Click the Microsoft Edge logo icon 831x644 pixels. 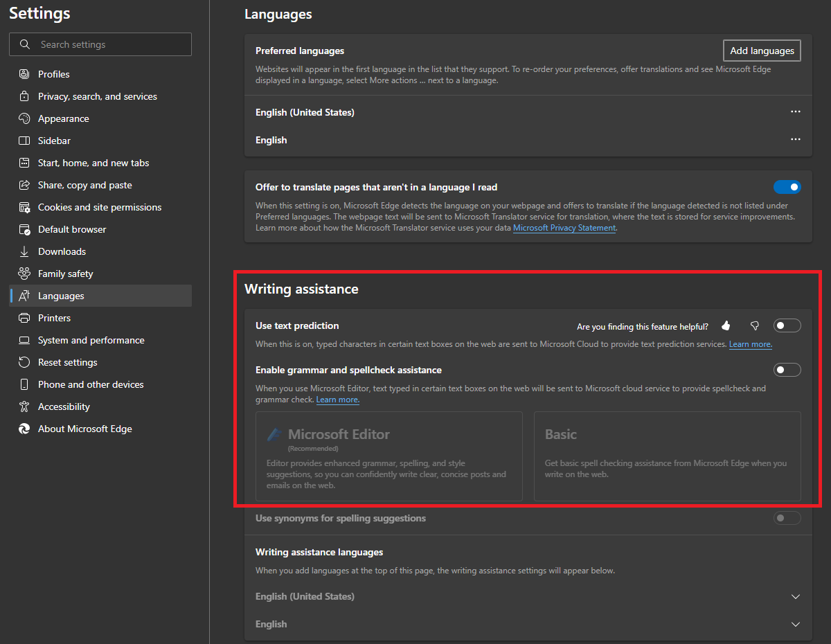tap(24, 429)
